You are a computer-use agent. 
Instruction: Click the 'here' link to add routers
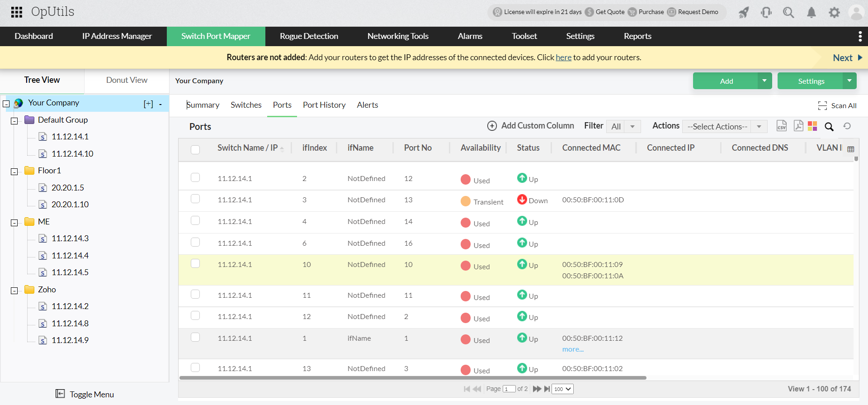563,57
